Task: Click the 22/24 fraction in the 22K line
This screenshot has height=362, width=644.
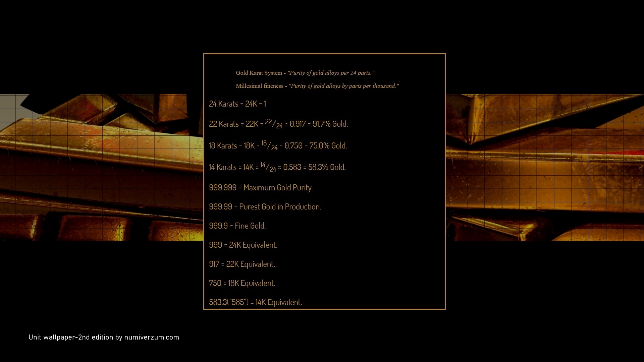Action: (x=274, y=124)
